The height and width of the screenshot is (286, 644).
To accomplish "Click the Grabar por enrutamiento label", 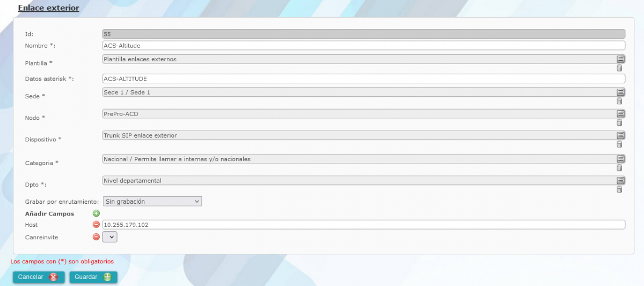I will 62,202.
